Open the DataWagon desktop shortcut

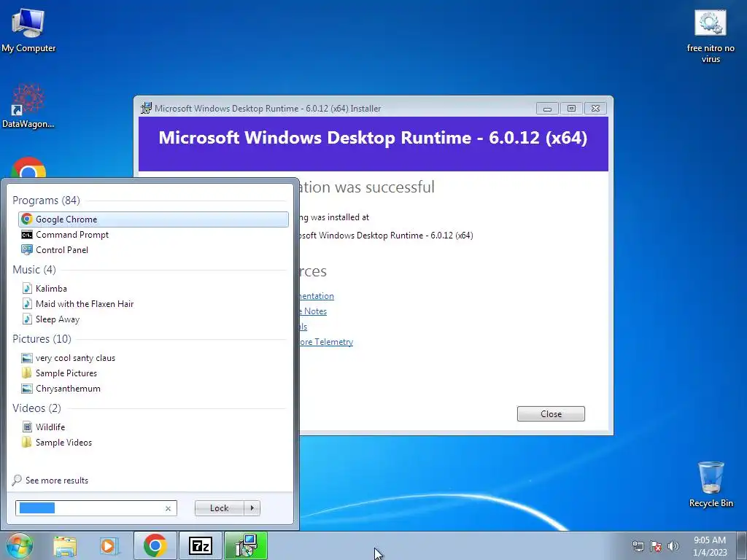point(28,106)
